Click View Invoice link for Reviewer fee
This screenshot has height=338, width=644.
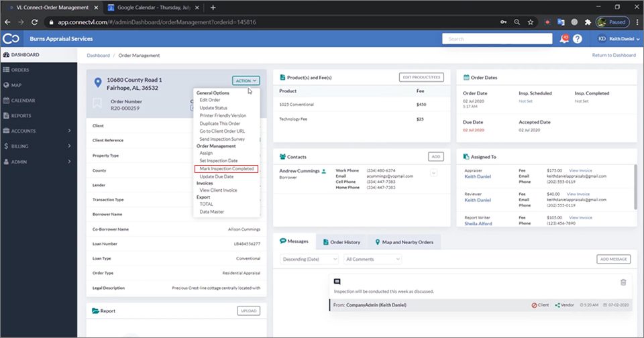578,194
